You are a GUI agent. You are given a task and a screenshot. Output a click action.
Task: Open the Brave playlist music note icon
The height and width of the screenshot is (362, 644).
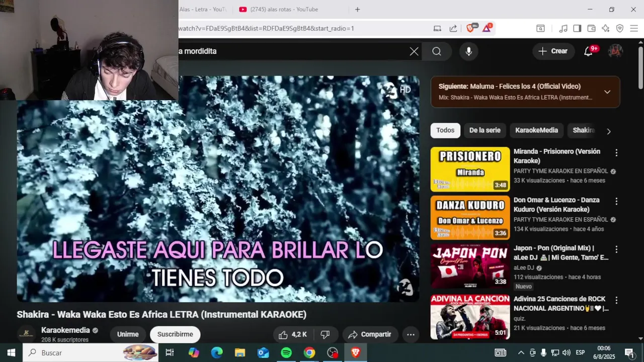click(563, 28)
